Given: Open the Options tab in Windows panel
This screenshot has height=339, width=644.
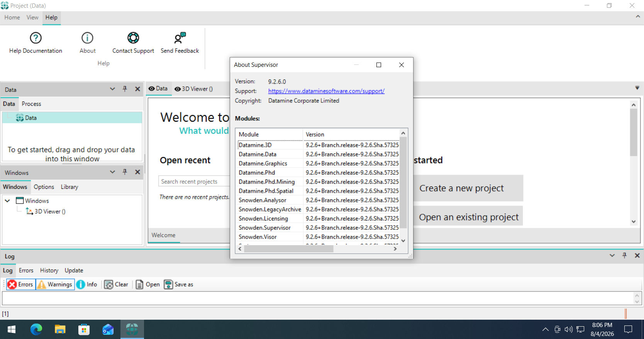Looking at the screenshot, I should [x=44, y=187].
